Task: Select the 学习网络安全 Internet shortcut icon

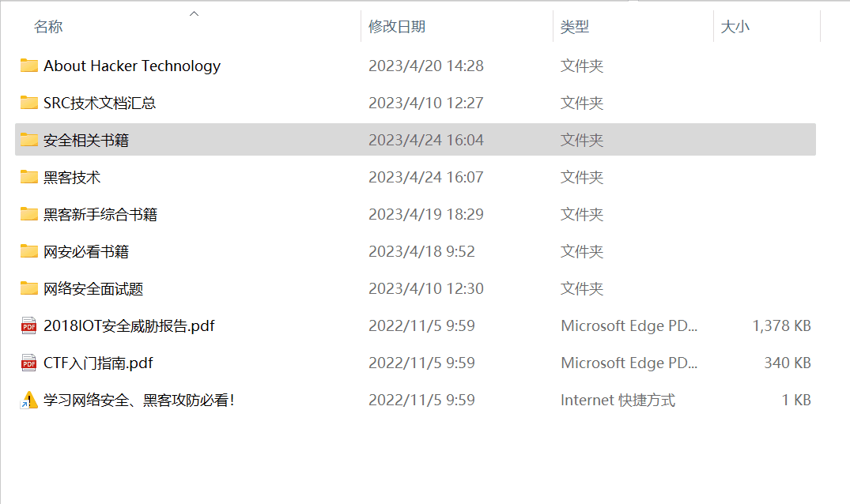Action: point(29,401)
